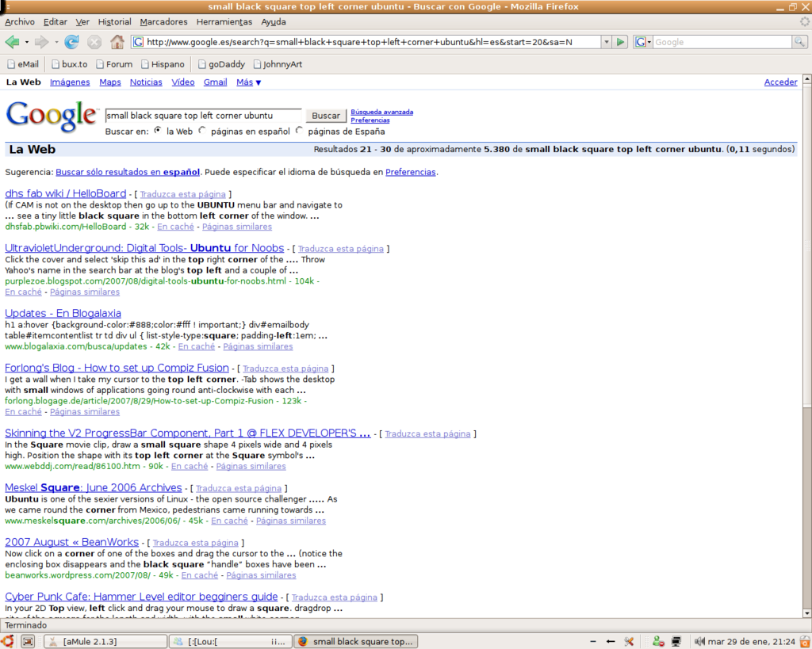Open the URL bar history dropdown
The height and width of the screenshot is (649, 812).
(x=607, y=42)
